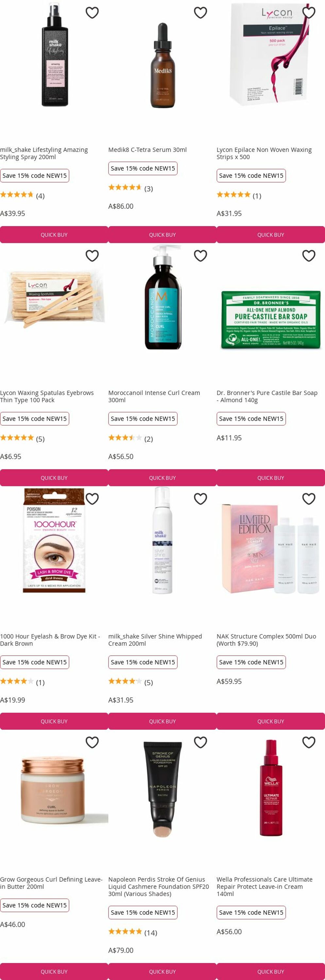Favorite the Napoleon Perdis foundation

tap(200, 742)
